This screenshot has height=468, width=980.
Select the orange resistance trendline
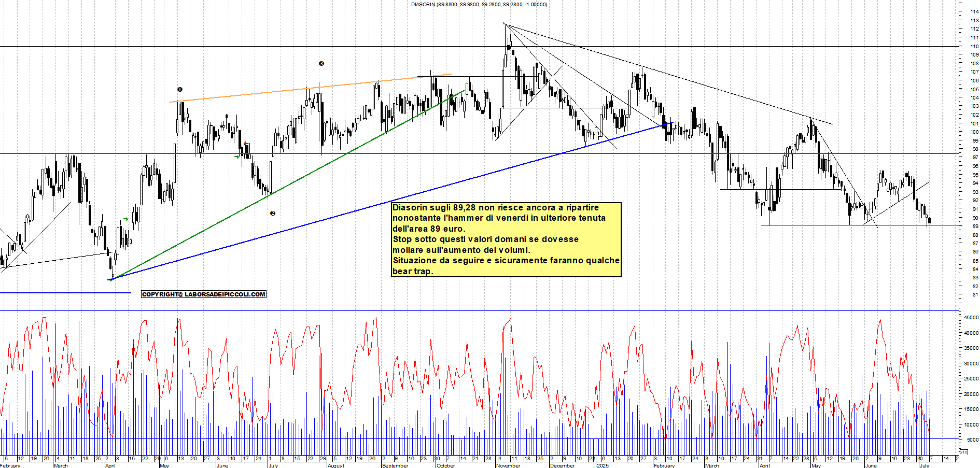point(310,88)
